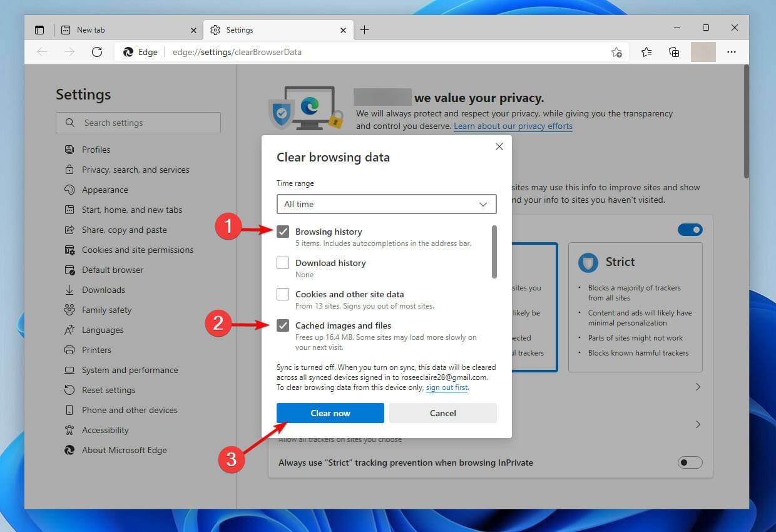
Task: Check the Download history checkbox
Action: coord(283,263)
